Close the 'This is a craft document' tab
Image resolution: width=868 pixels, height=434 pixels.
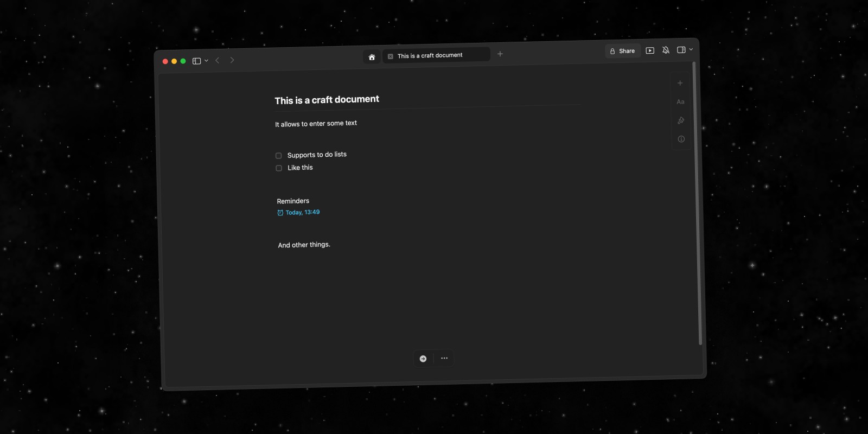click(x=390, y=56)
